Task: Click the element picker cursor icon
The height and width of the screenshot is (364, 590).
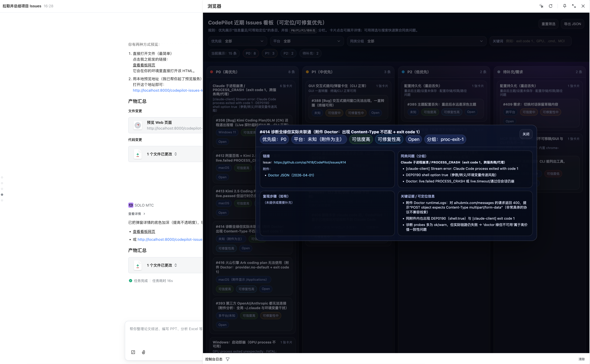Action: tap(541, 6)
